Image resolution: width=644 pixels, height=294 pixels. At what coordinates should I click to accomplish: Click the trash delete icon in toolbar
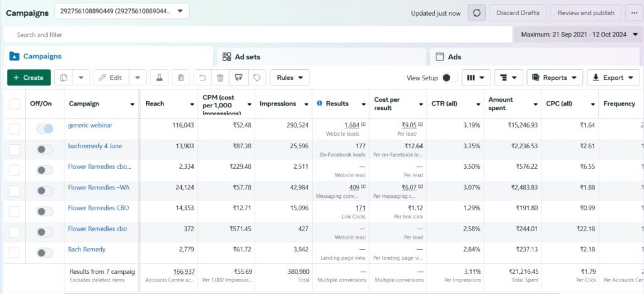pos(219,78)
